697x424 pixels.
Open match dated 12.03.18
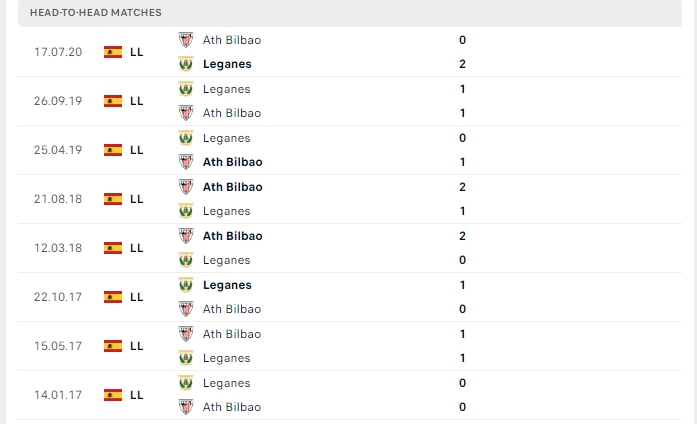click(x=57, y=248)
